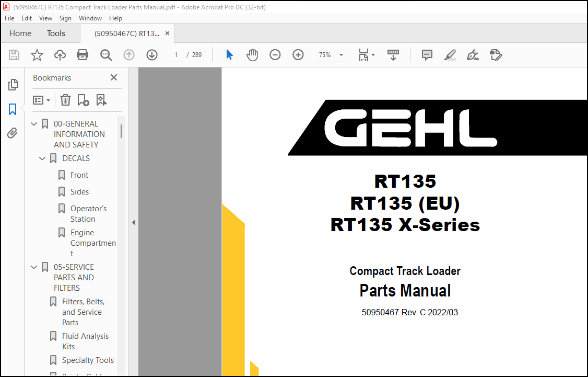Image resolution: width=588 pixels, height=377 pixels.
Task: Open fit page dropdown arrow
Action: [373, 55]
